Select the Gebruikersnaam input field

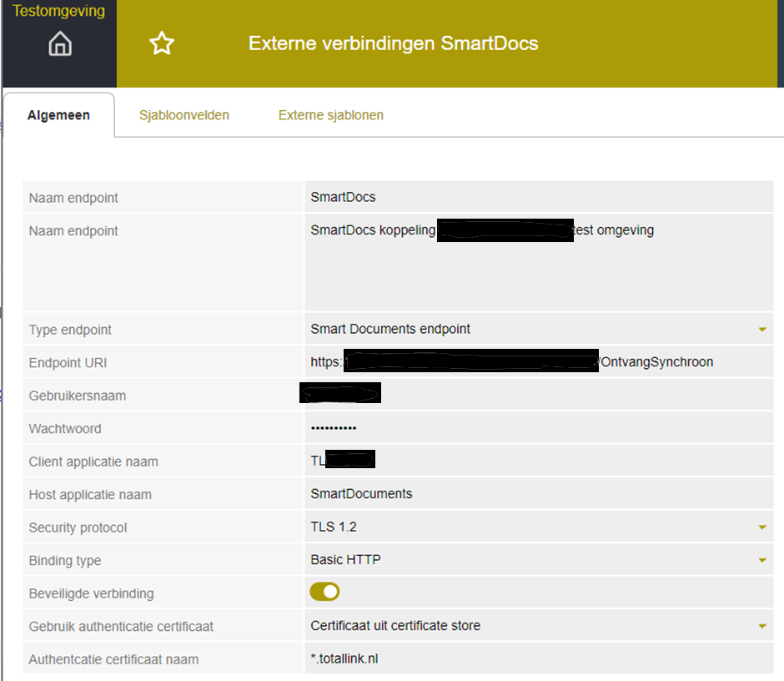[539, 396]
